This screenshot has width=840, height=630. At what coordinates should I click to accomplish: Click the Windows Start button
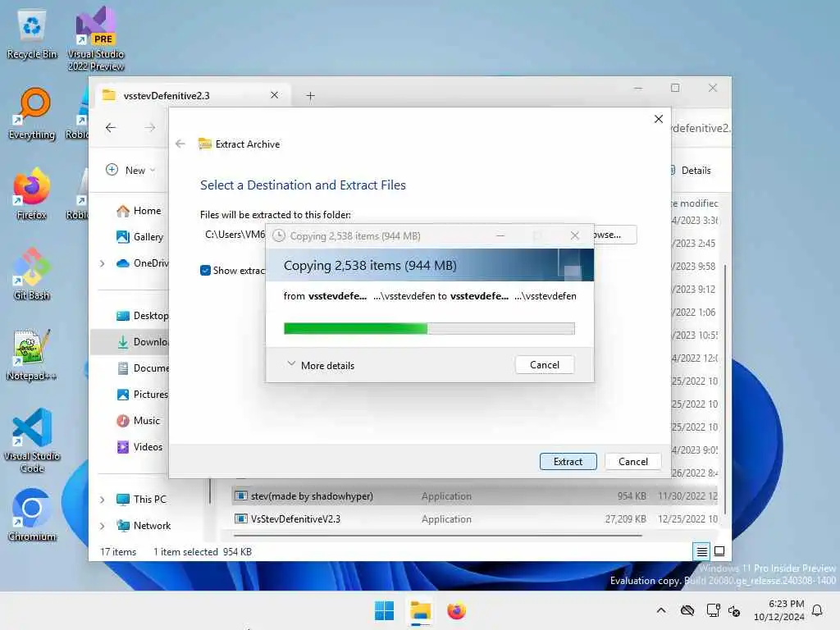[384, 610]
